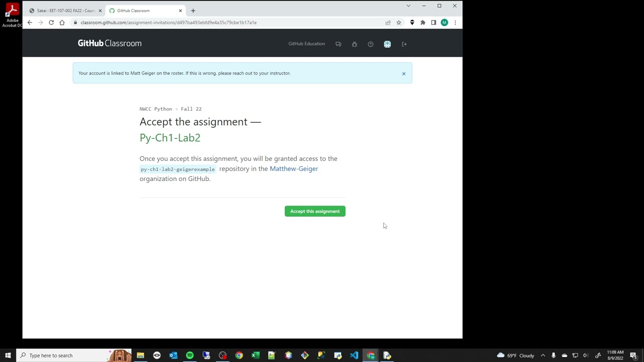Expand the tab search dropdown arrow

pos(409,6)
